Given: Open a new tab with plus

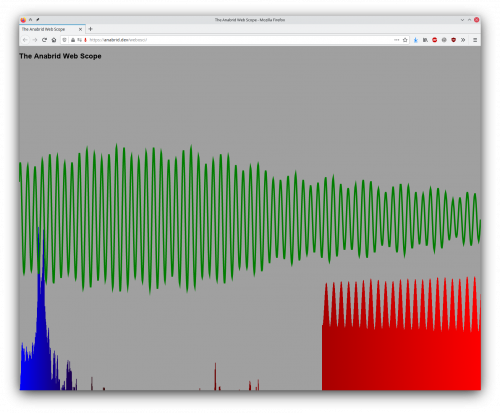Looking at the screenshot, I should [x=90, y=29].
